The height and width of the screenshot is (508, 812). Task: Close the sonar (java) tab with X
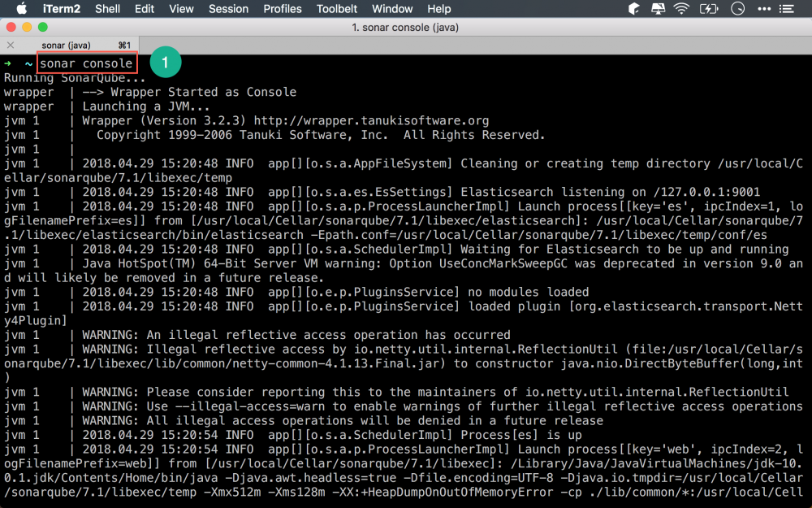coord(11,45)
